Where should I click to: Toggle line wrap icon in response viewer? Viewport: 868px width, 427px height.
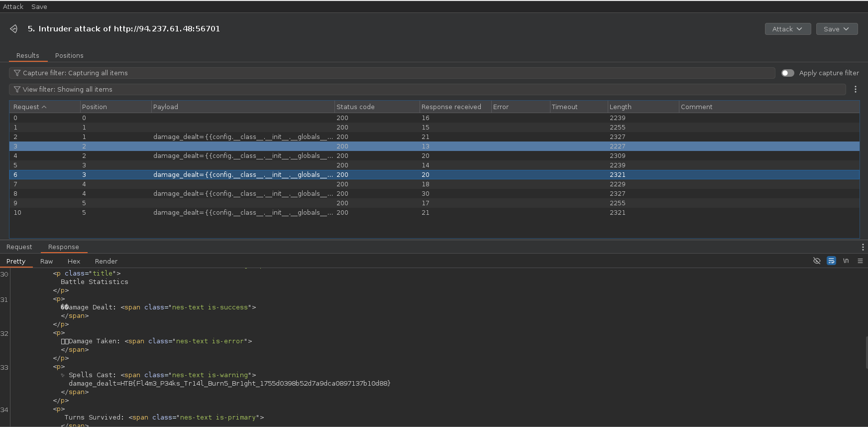(x=831, y=261)
